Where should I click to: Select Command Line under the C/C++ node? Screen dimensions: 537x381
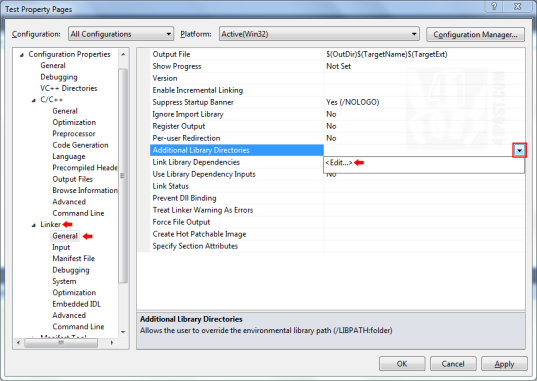pyautogui.click(x=78, y=213)
